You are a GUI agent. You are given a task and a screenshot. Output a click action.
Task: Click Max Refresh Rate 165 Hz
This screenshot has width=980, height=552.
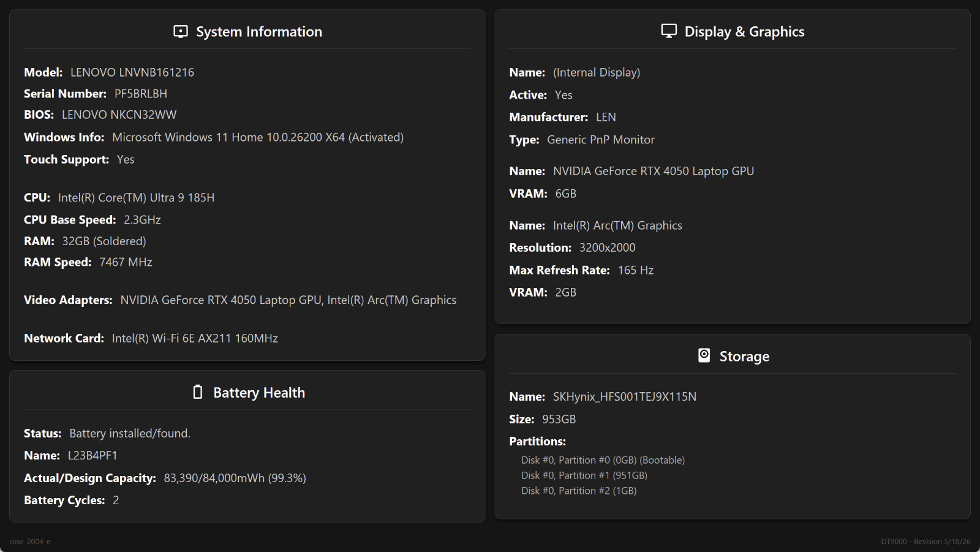636,270
